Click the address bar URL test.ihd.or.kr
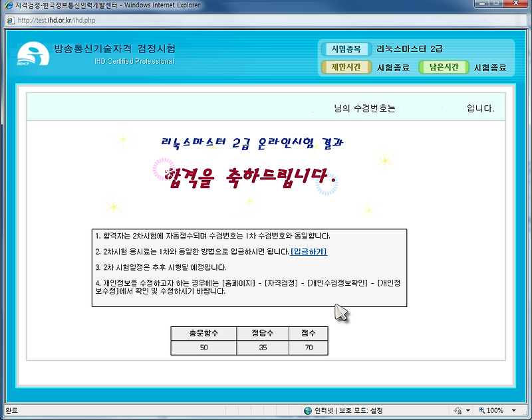This screenshot has height=420, width=532. tap(57, 21)
